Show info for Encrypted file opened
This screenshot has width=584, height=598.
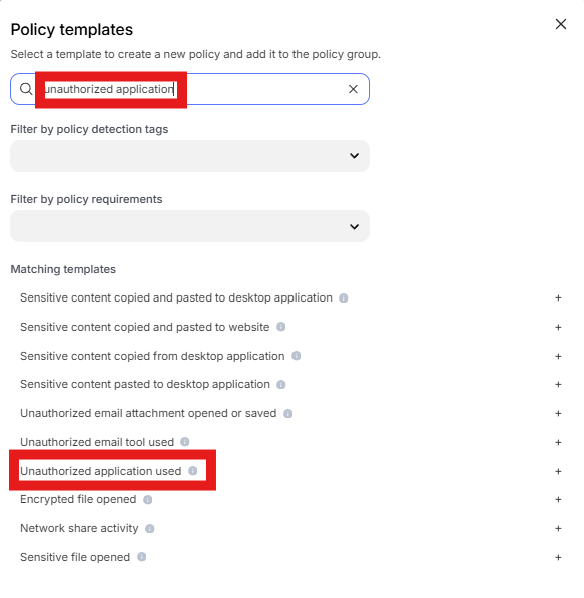(148, 500)
